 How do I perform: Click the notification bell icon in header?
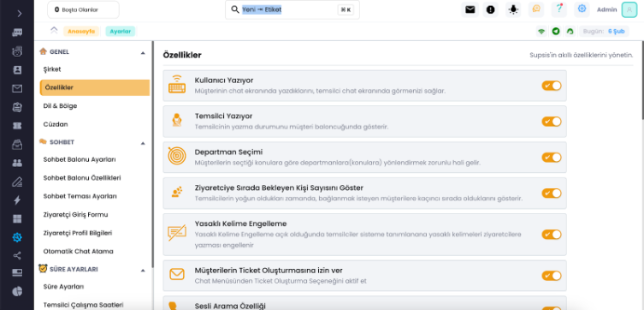pyautogui.click(x=513, y=9)
